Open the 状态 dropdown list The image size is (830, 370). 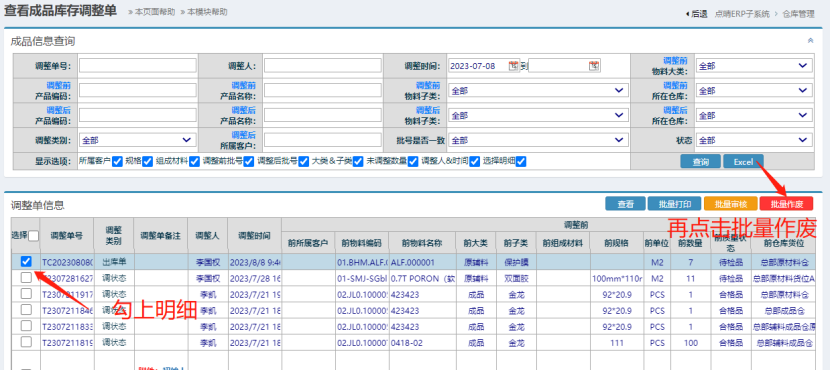(x=754, y=140)
